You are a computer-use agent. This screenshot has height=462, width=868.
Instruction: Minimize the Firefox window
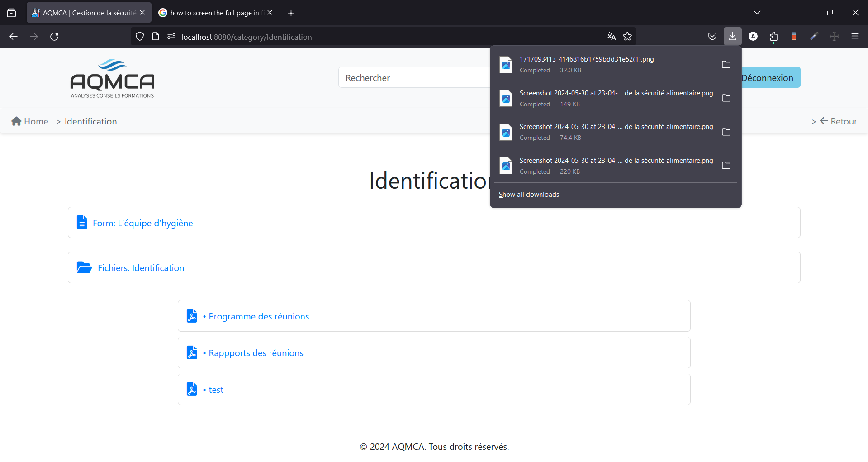[804, 13]
